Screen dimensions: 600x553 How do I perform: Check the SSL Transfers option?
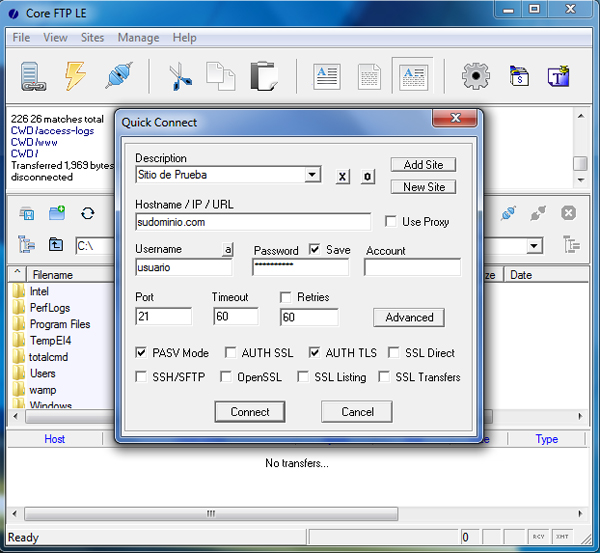(x=384, y=377)
